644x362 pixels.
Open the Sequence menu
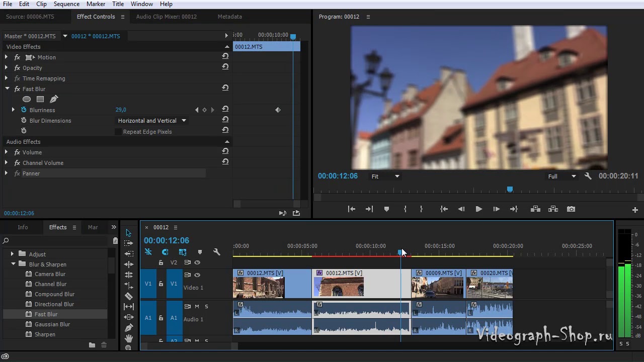click(66, 4)
